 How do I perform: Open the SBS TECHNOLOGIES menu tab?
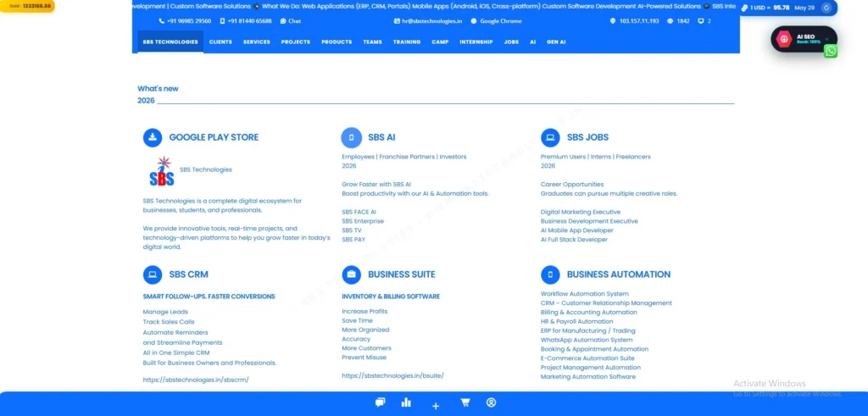point(170,42)
